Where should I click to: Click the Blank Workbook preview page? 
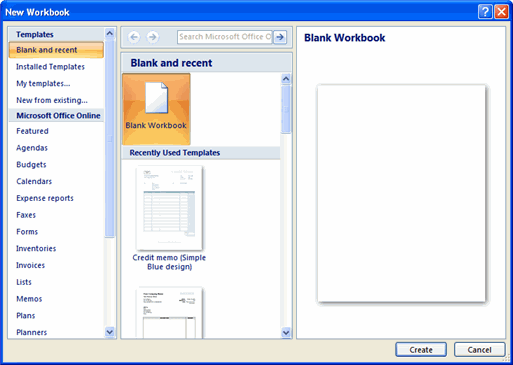tap(401, 193)
